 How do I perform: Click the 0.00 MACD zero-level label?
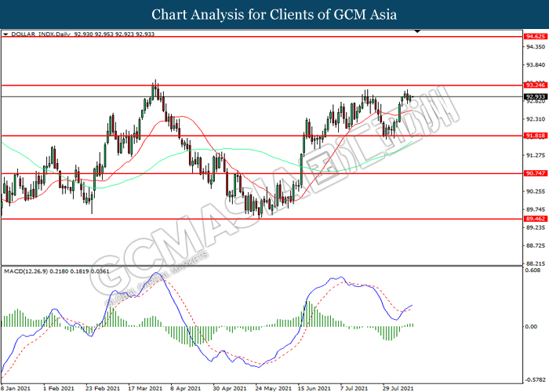(x=532, y=327)
